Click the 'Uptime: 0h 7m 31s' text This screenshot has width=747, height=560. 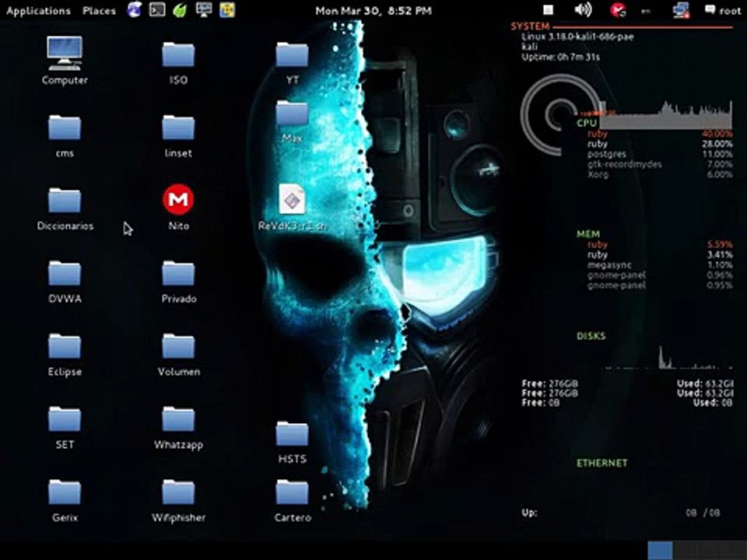[x=561, y=57]
